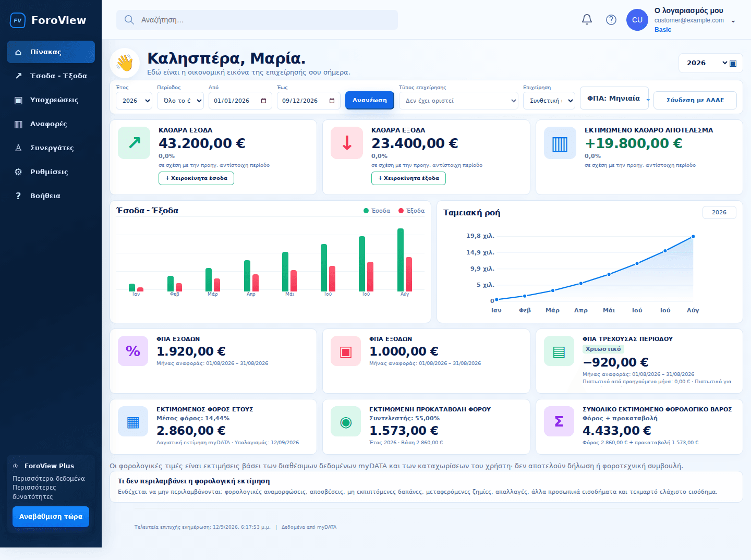Click the blue grid icon for estimated annual tax
Image resolution: width=751 pixels, height=560 pixels.
tap(133, 421)
